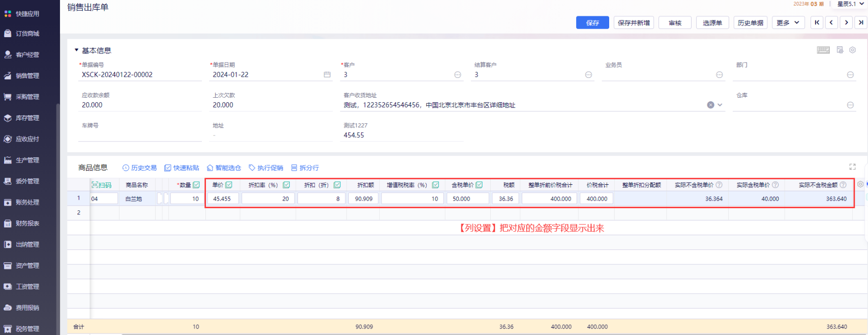Click the 选源单 button
Screen dimensions: 868x335
click(712, 22)
